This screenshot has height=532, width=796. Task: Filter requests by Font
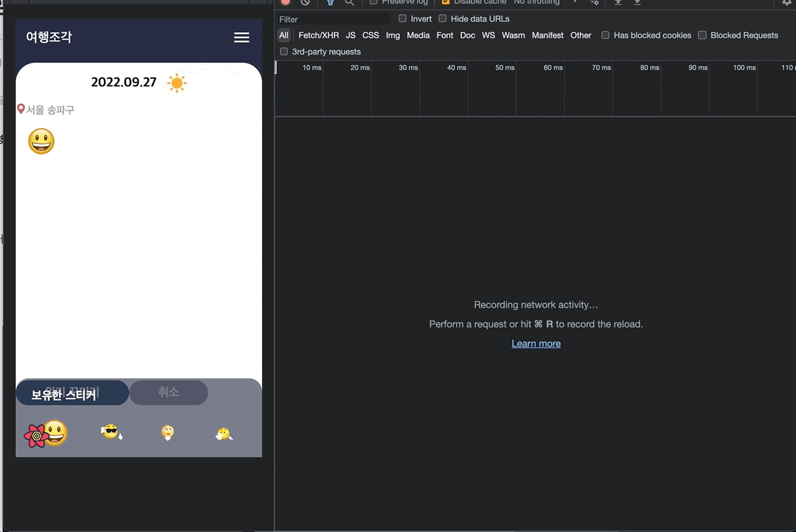click(x=445, y=35)
